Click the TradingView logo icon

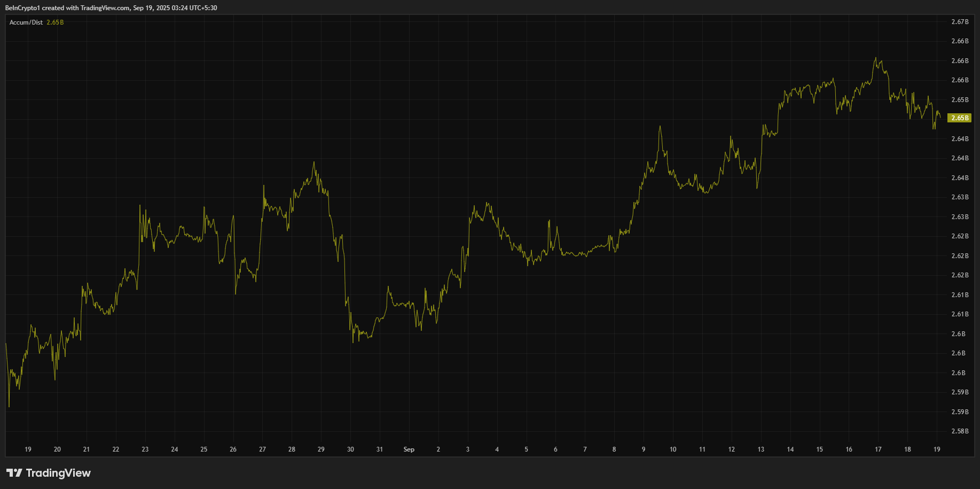[x=14, y=473]
